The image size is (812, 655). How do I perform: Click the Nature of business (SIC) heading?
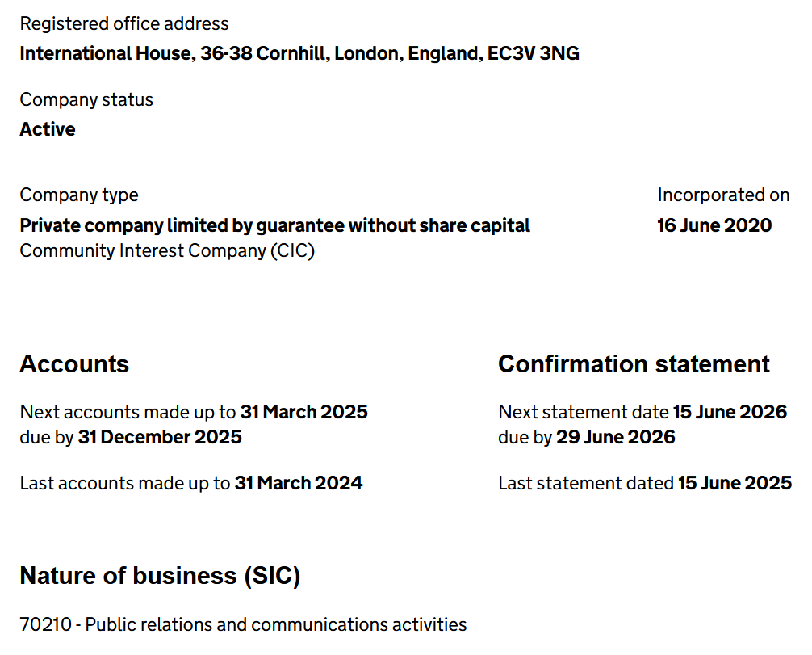tap(160, 576)
